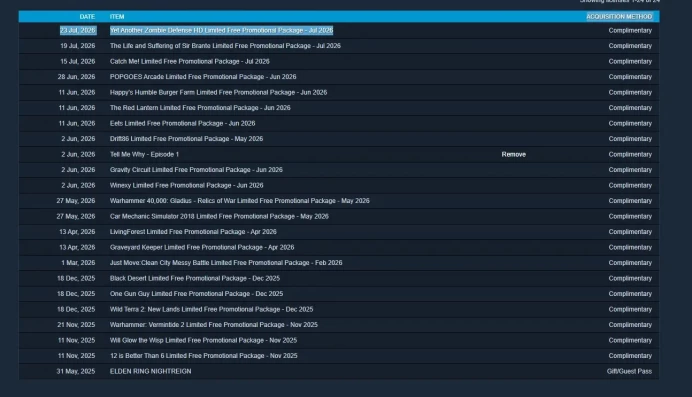692x397 pixels.
Task: Select ELDEN RING NIGHTREIGN item
Action: pos(150,371)
